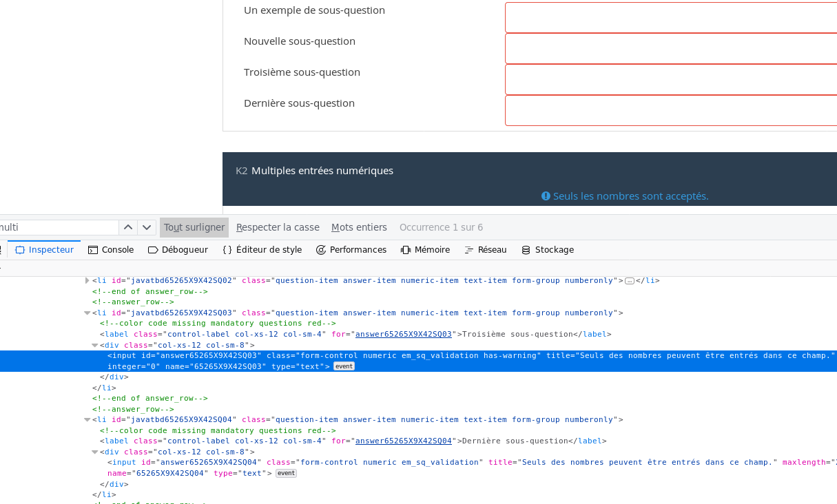
Task: Click the Éditeur de style braces icon
Action: click(227, 250)
